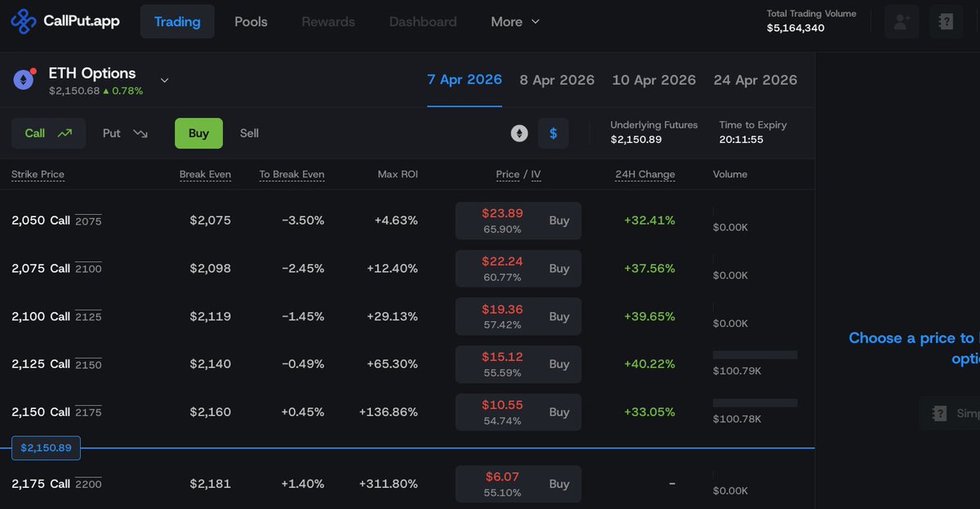Select the Call option type
Screen dimensions: 980x509
click(x=48, y=133)
